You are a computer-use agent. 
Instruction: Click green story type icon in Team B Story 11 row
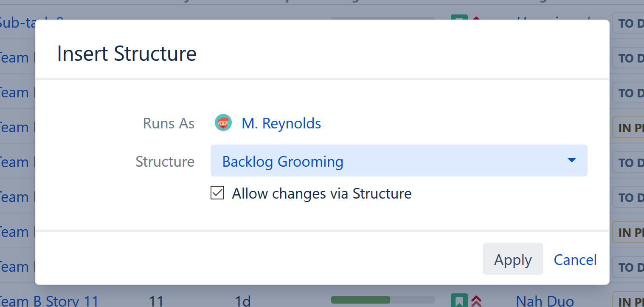(459, 301)
